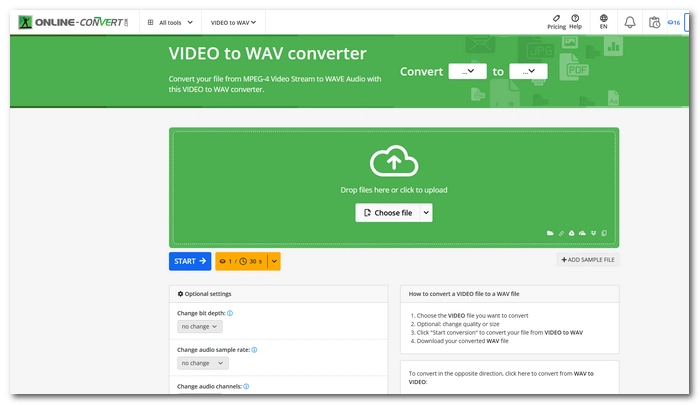Upload from OneDrive cloud icon

click(582, 233)
